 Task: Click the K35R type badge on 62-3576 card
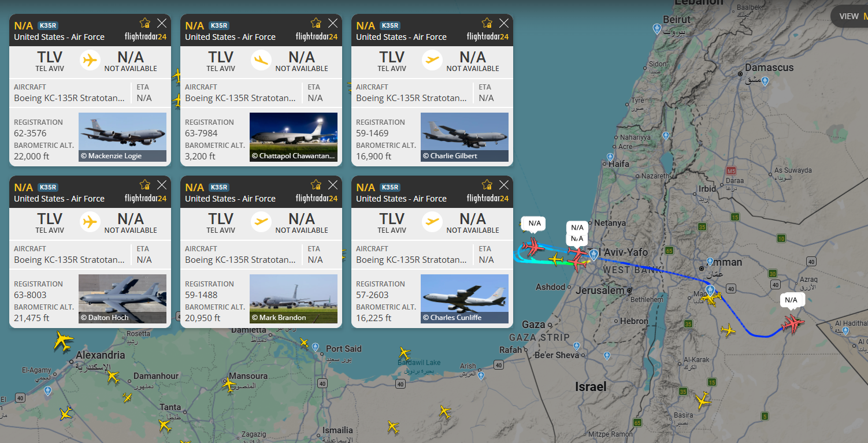tap(48, 25)
